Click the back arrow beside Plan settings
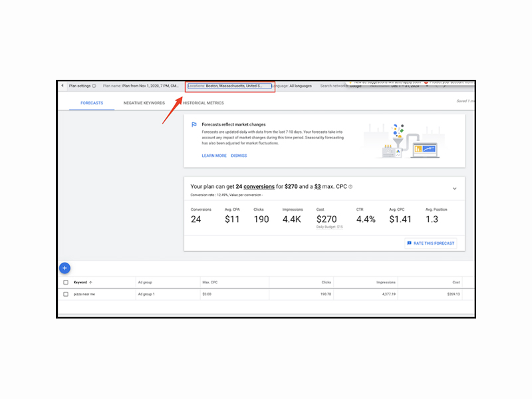The width and height of the screenshot is (532, 399). click(x=63, y=86)
